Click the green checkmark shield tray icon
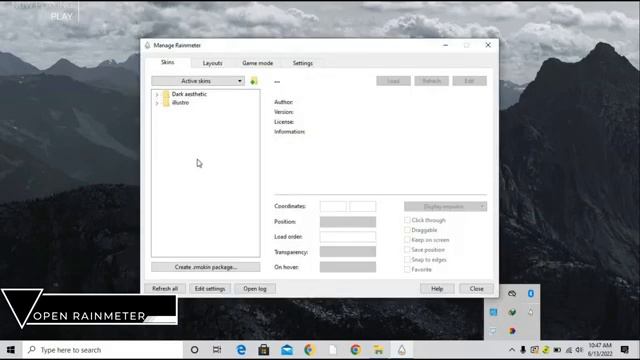Image resolution: width=640 pixels, height=360 pixels. tap(512, 312)
